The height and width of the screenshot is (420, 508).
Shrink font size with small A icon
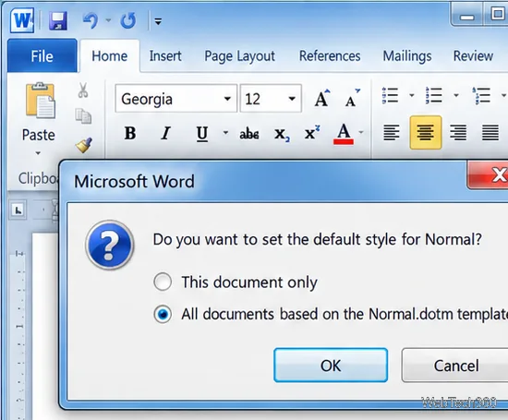coord(352,98)
